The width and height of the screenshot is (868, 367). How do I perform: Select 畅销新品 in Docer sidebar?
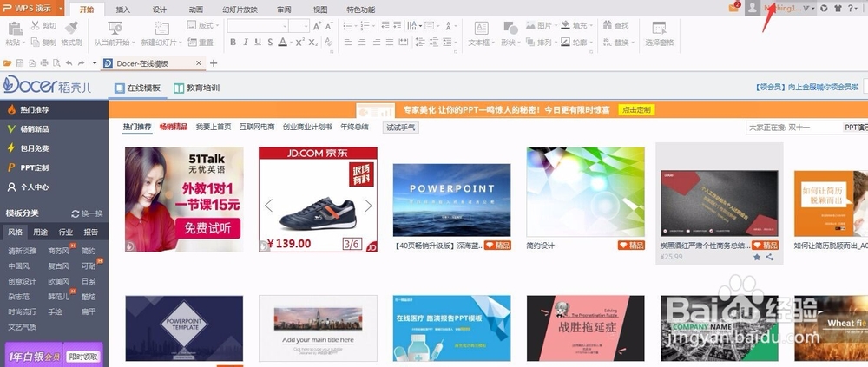coord(35,129)
